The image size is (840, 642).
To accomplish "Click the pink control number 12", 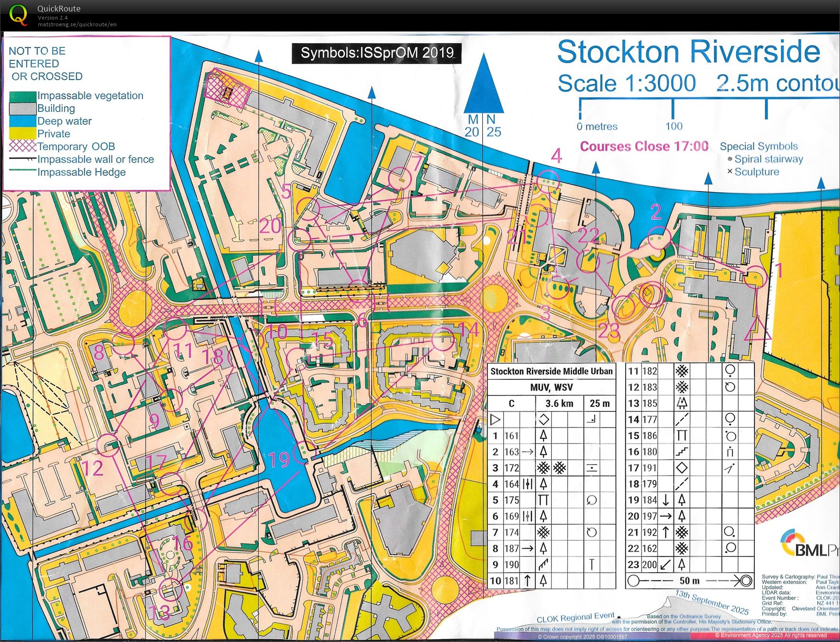I will [92, 469].
